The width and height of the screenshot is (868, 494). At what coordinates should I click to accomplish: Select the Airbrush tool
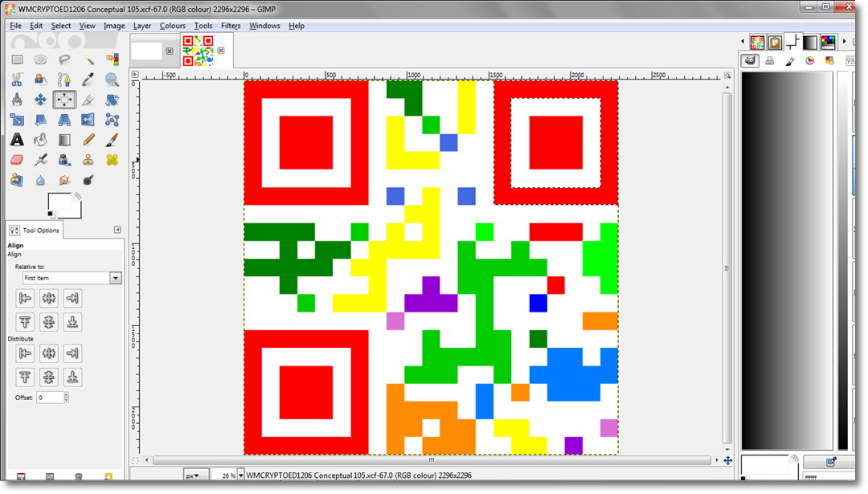[40, 160]
